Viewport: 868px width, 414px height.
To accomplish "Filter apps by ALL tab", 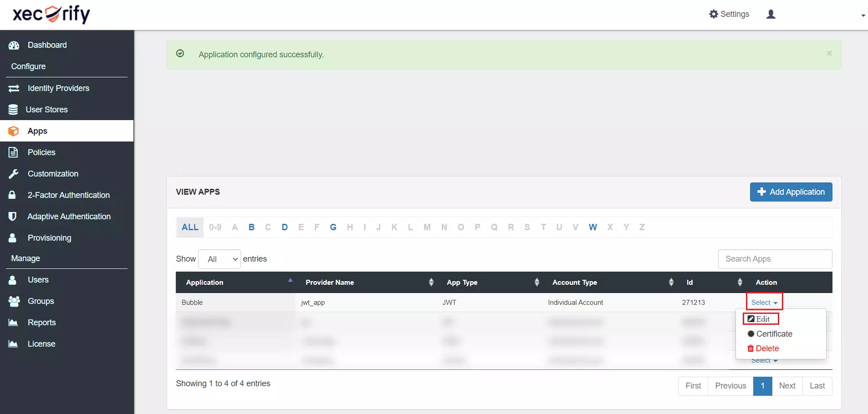I will click(190, 227).
